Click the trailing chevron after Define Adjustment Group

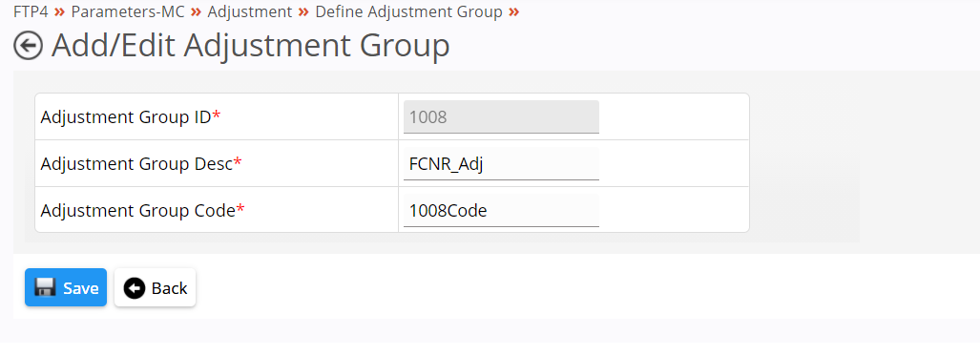tap(513, 11)
